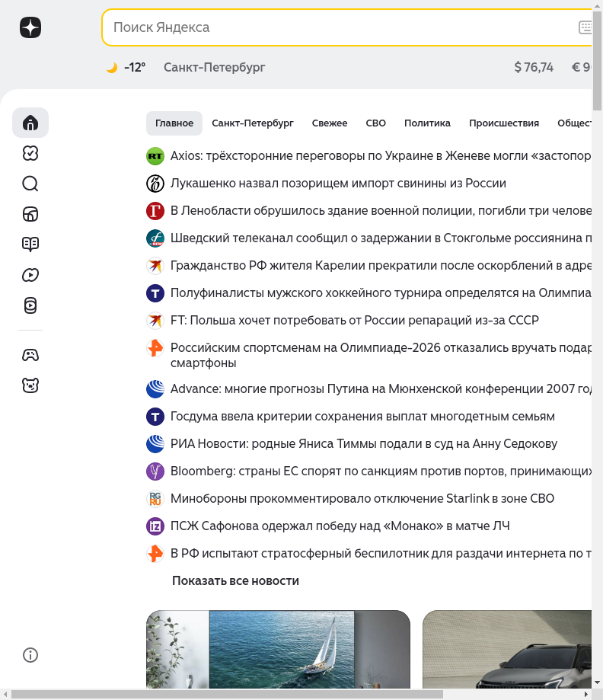Click the $ 76,74 dollar rate
Image resolution: width=603 pixels, height=700 pixels.
pos(534,68)
